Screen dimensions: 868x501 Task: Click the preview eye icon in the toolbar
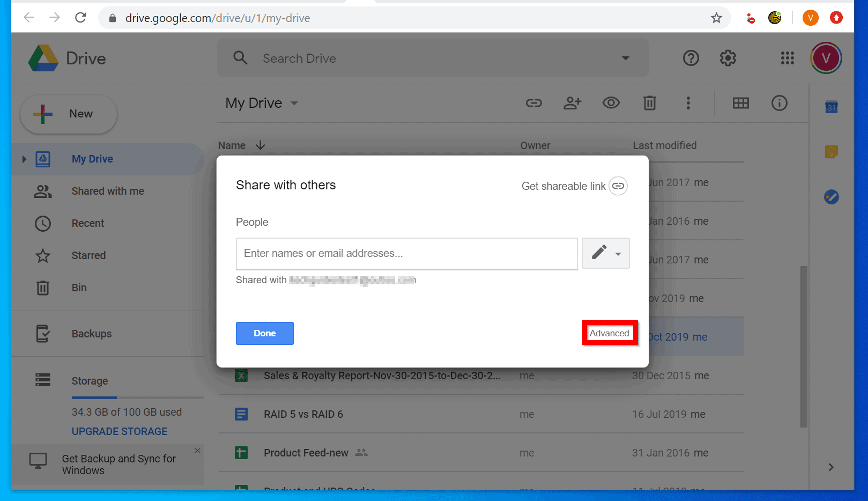[611, 103]
